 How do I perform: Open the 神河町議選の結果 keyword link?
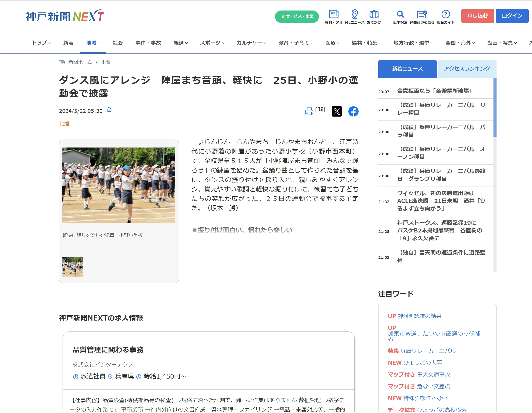coord(419,316)
